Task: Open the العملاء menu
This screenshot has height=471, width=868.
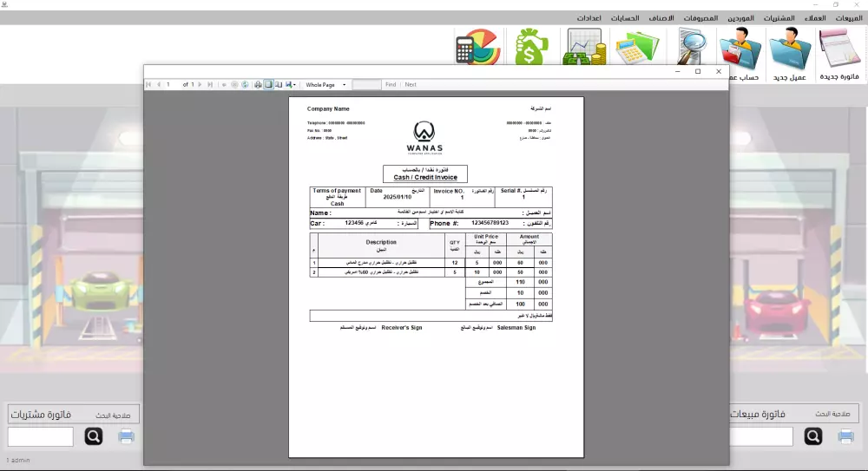Action: tap(815, 18)
